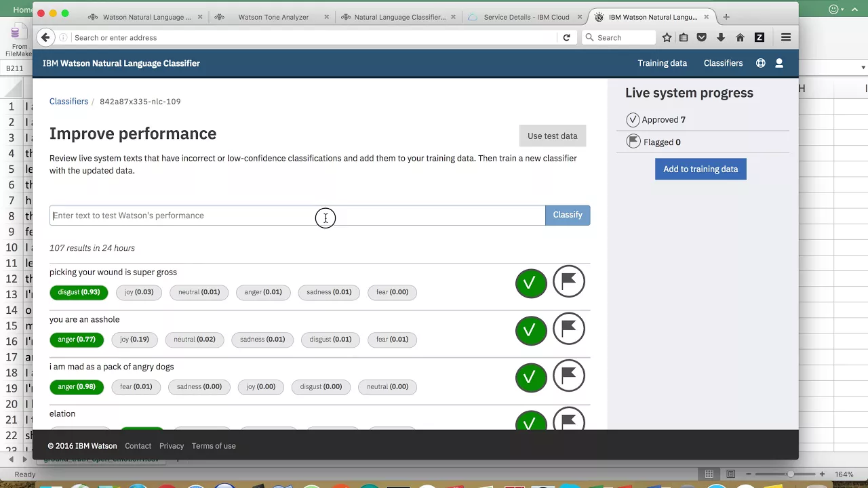This screenshot has width=868, height=488.
Task: Click the Excel name box showing B211
Action: [15, 68]
